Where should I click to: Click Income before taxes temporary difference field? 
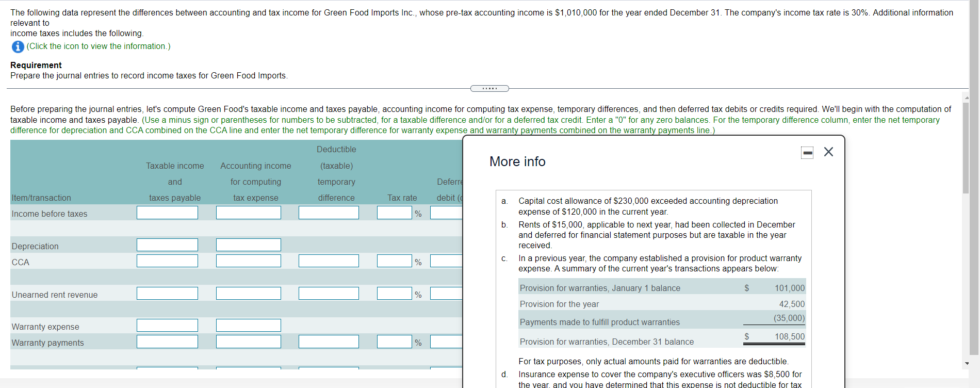click(x=329, y=213)
